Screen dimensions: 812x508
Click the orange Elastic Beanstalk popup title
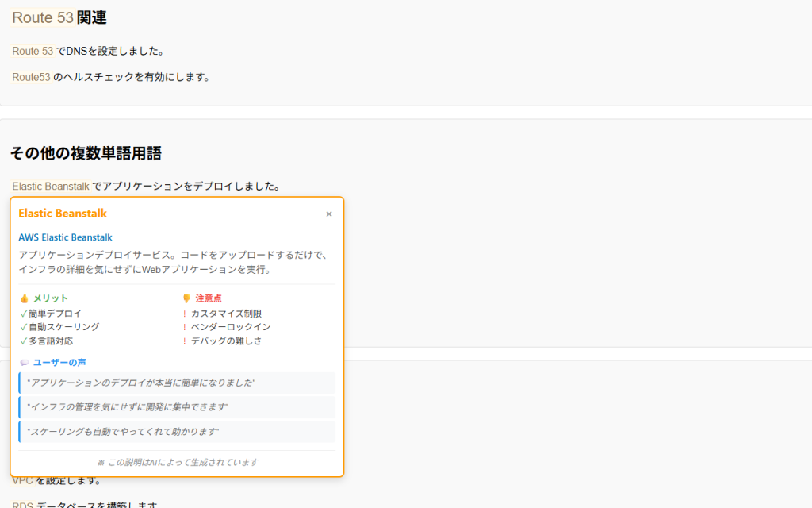tap(63, 214)
